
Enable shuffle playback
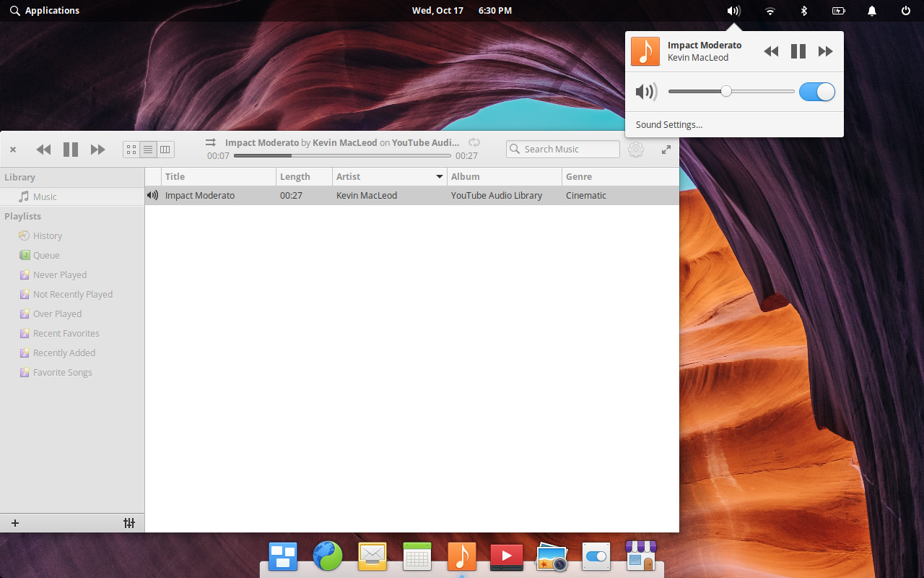(209, 142)
